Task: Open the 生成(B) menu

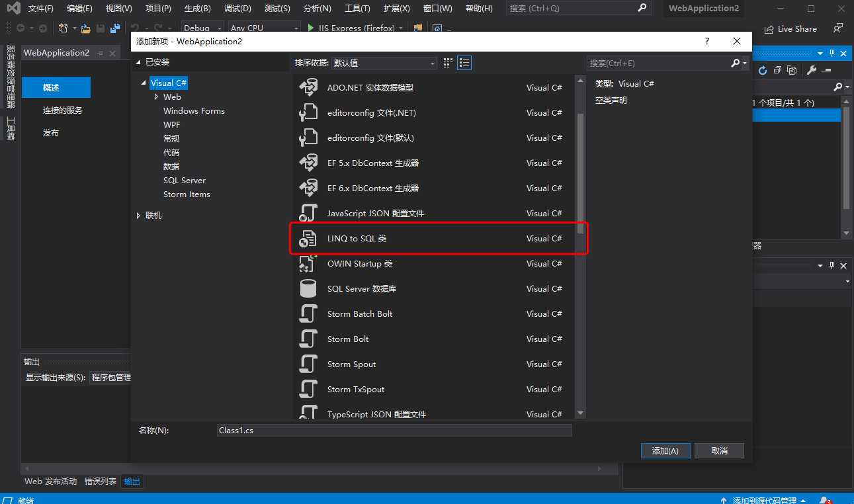Action: click(x=197, y=9)
